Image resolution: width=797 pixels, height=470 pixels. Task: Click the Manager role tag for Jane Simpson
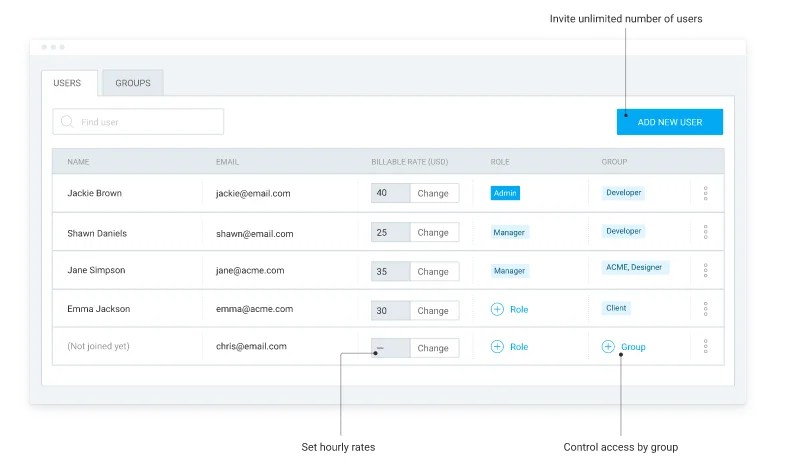click(509, 271)
